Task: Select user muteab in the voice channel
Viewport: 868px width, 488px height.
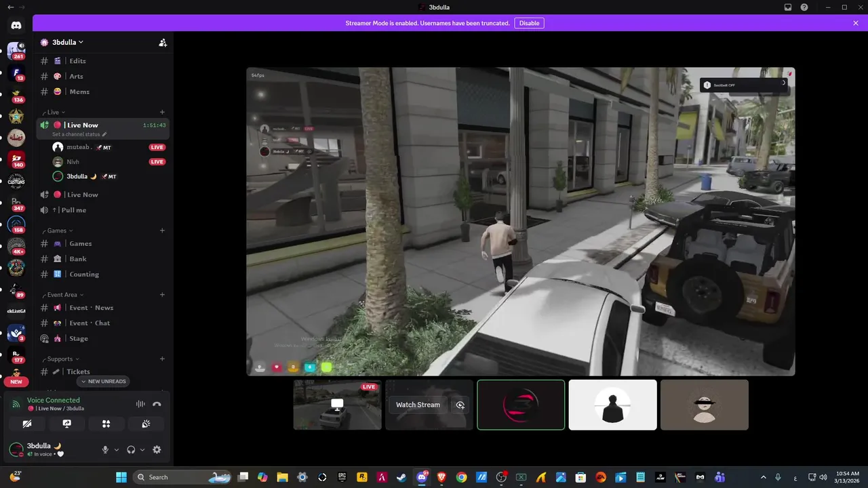Action: [x=108, y=147]
